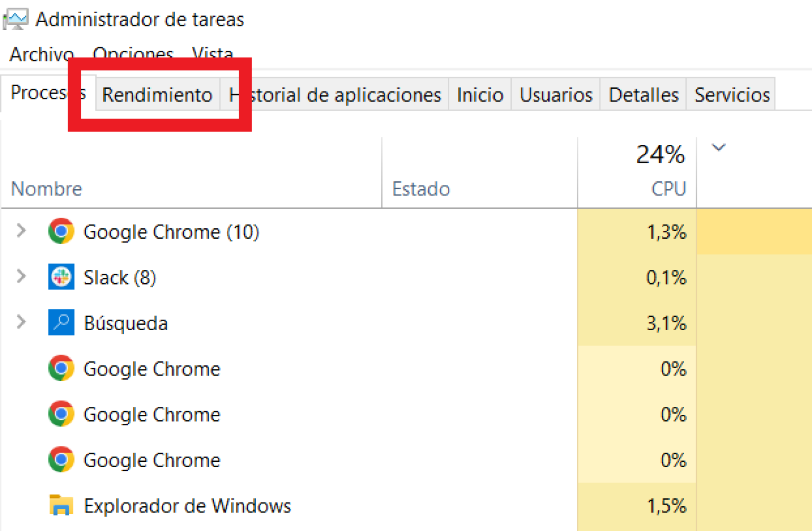Click the Slack app icon
Viewport: 812px width, 531px height.
[x=61, y=277]
